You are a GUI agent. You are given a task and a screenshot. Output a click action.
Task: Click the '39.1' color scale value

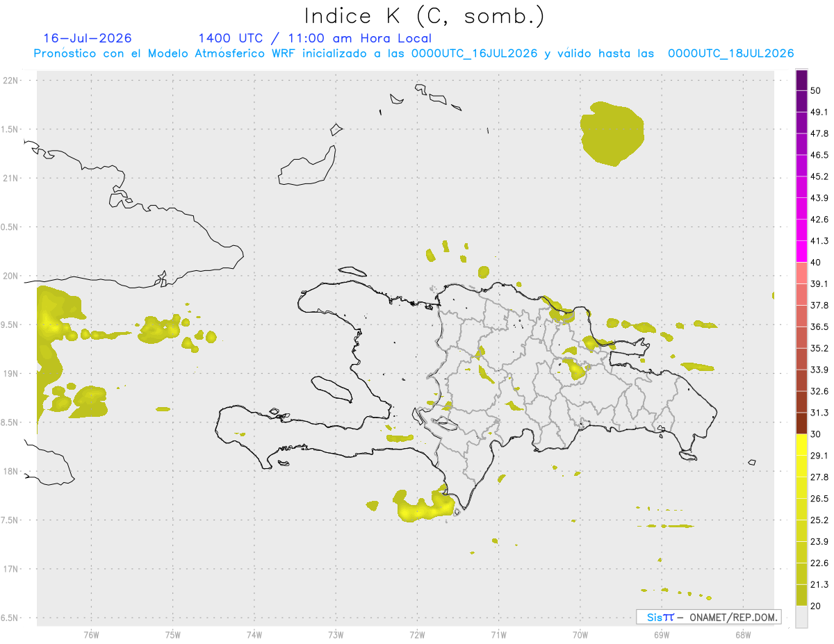coord(819,284)
